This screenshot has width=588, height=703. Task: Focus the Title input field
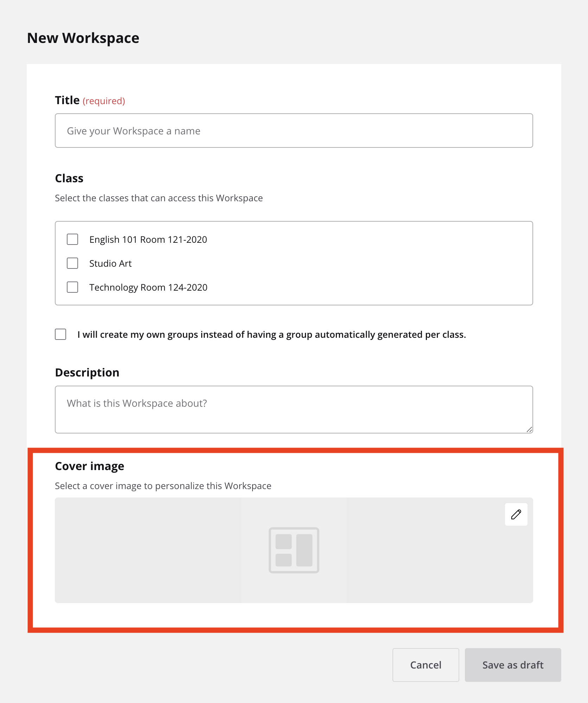(x=294, y=131)
